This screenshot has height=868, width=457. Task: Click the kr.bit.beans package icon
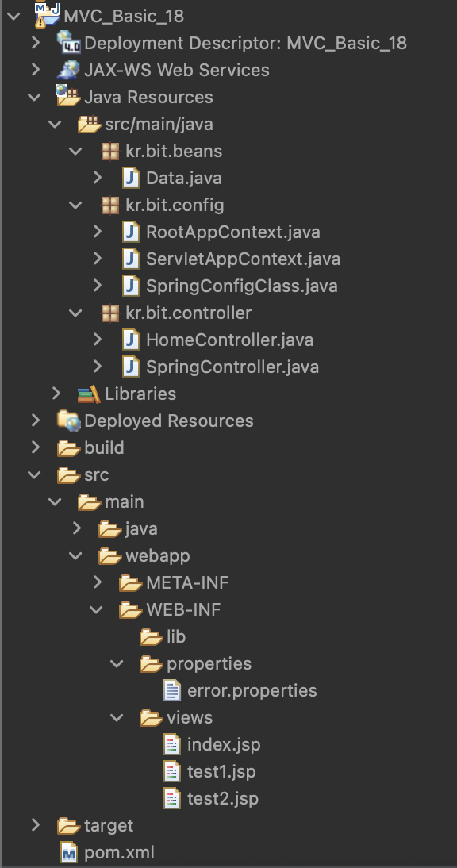[x=110, y=151]
